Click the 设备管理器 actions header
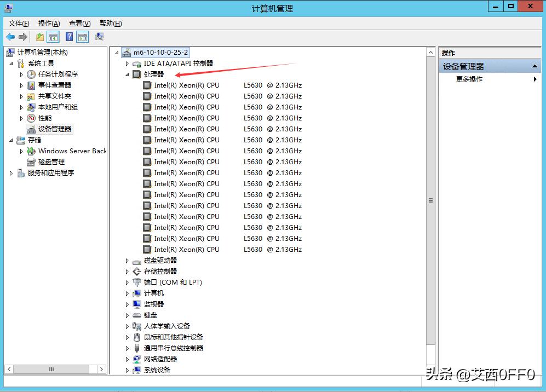546x392 pixels. coord(490,66)
